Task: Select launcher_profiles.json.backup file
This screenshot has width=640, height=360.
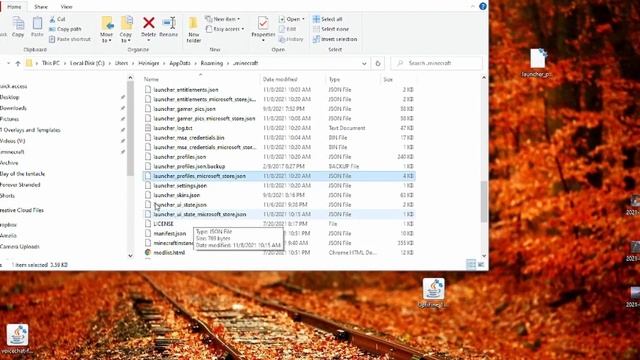Action: 279,167
